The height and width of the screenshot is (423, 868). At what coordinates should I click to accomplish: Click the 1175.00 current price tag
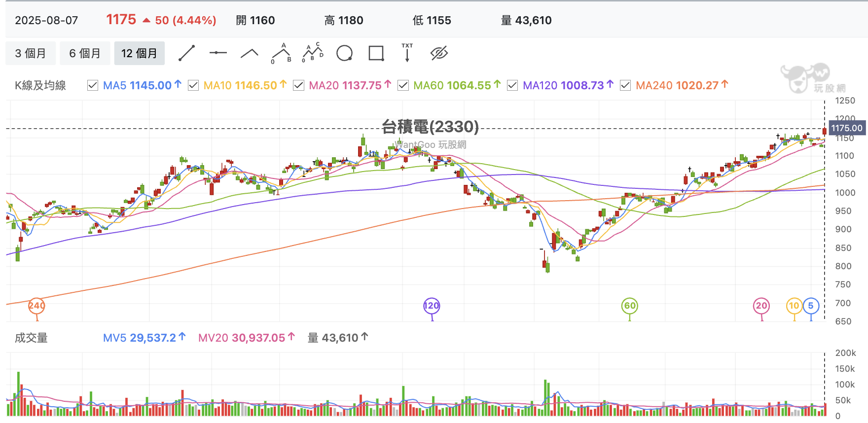pyautogui.click(x=847, y=128)
